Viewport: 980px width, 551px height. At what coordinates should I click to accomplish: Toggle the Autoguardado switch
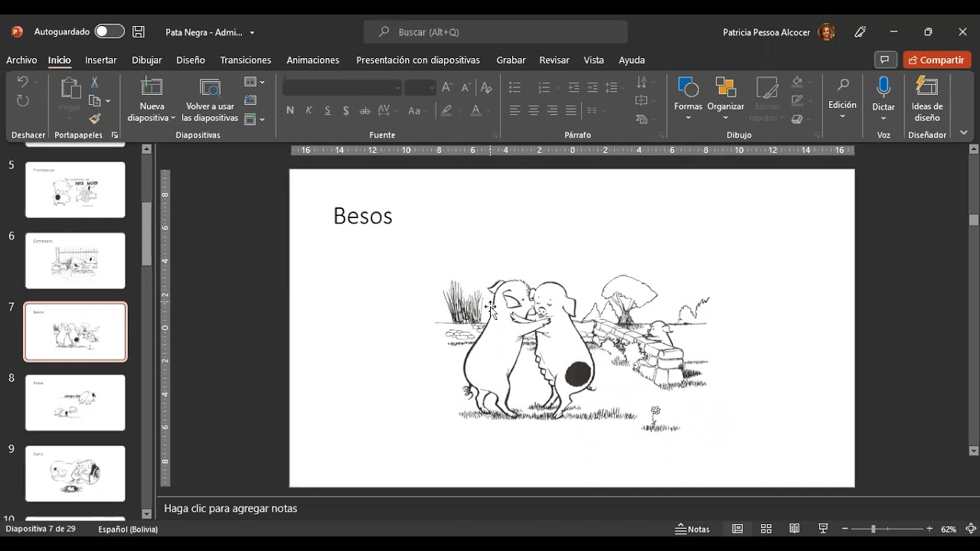click(109, 31)
